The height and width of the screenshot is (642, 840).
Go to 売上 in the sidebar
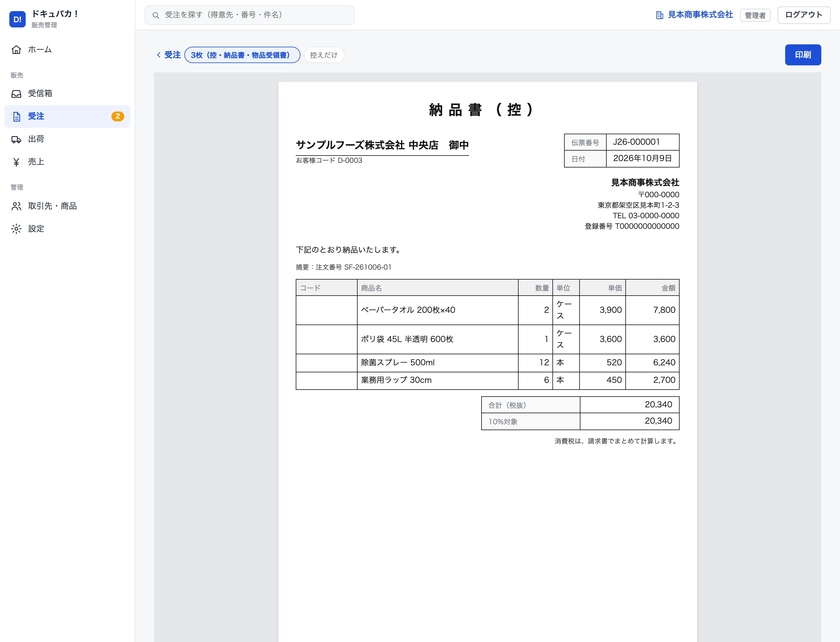[x=67, y=162]
